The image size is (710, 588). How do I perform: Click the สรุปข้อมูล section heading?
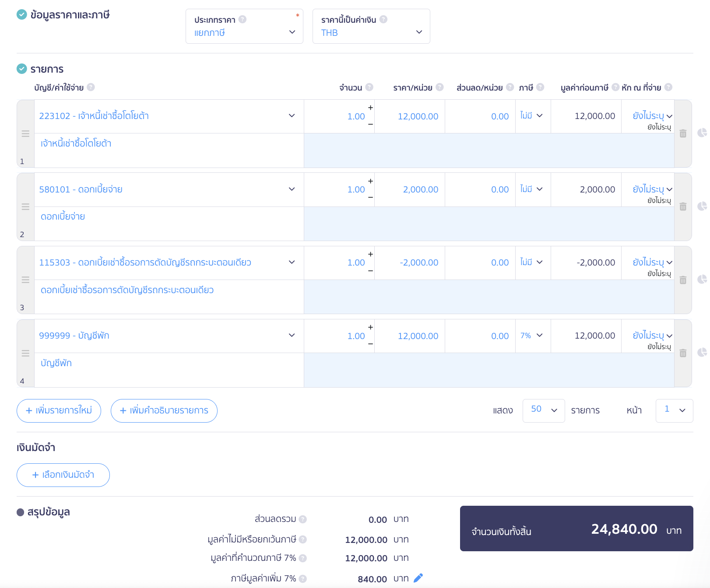click(49, 512)
